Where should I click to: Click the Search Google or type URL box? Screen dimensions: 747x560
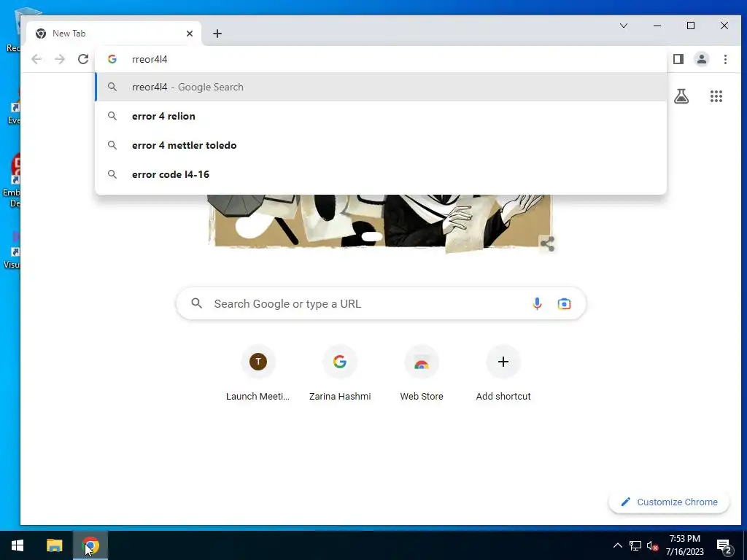(381, 303)
